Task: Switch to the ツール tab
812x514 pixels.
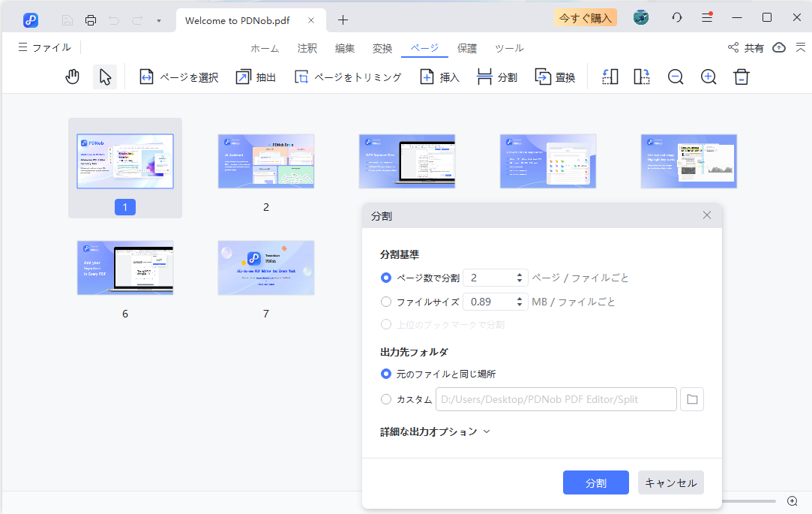Action: pyautogui.click(x=509, y=48)
